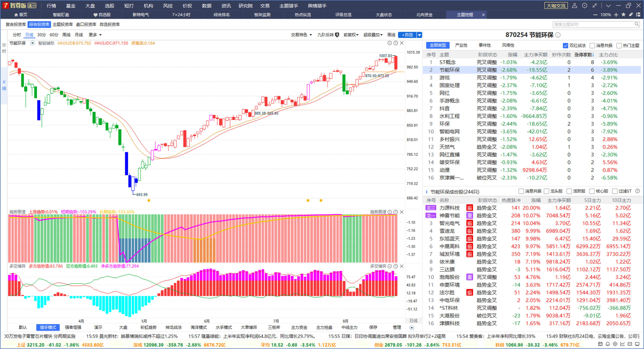Open help icon of 趋势图谱 panel

396,212
